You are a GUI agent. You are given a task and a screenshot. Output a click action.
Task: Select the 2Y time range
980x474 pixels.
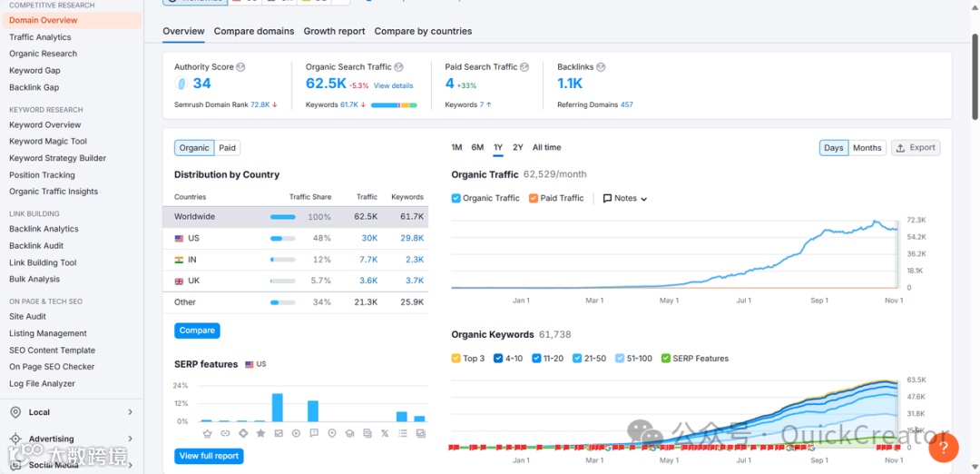coord(517,148)
